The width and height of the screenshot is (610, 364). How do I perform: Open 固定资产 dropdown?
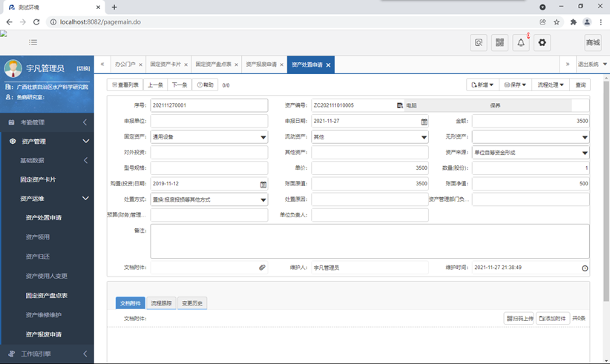coord(209,136)
